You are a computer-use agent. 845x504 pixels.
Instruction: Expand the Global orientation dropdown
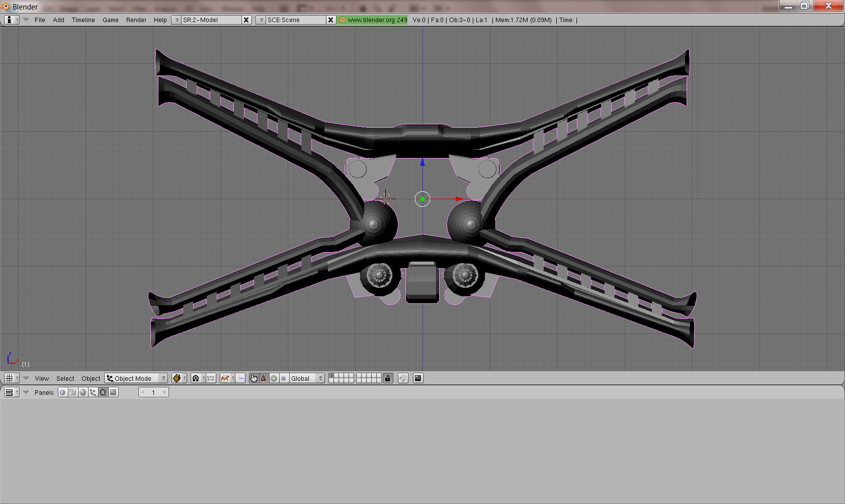(306, 378)
